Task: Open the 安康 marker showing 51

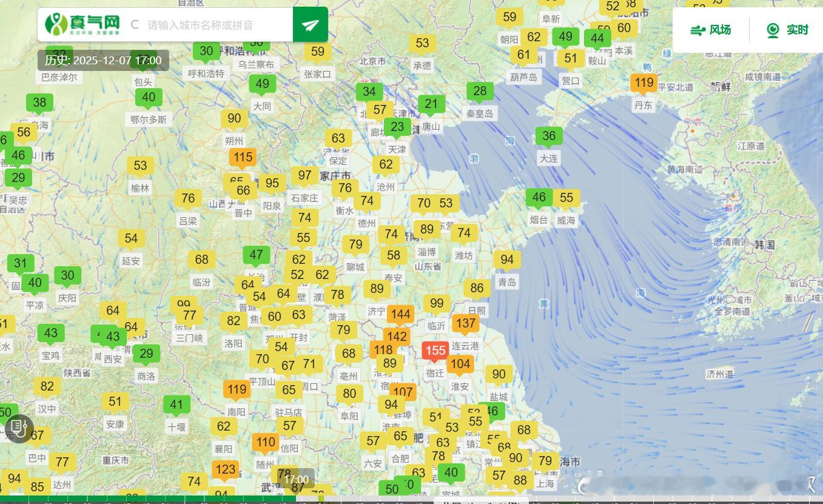Action: tap(115, 402)
